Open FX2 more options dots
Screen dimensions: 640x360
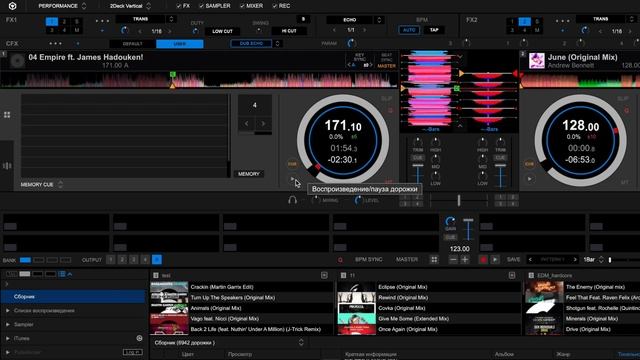pos(562,21)
